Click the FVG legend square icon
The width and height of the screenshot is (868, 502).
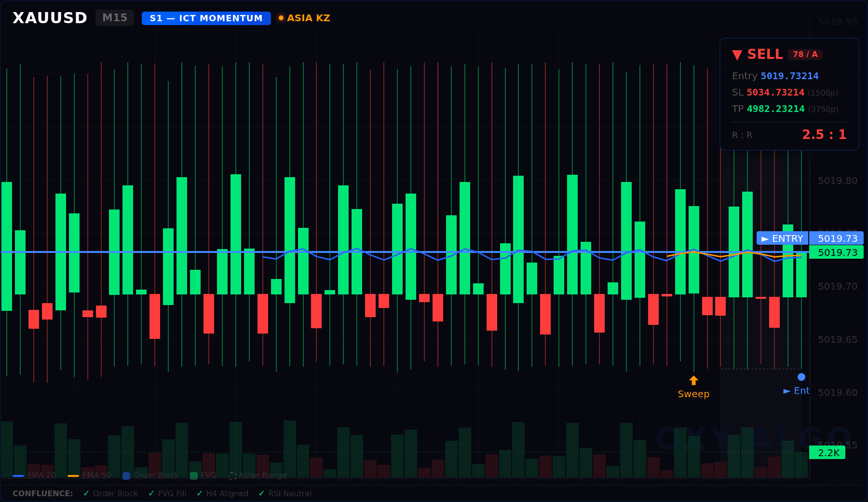coord(193,475)
